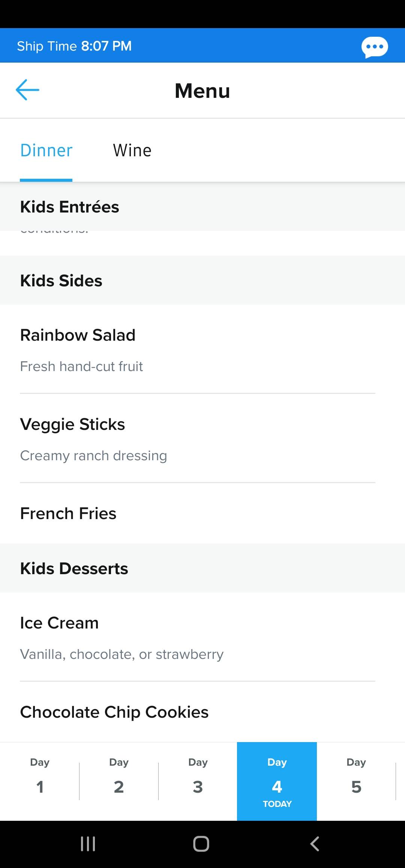This screenshot has height=868, width=405.
Task: Select Day 4 Today button
Action: 277,781
